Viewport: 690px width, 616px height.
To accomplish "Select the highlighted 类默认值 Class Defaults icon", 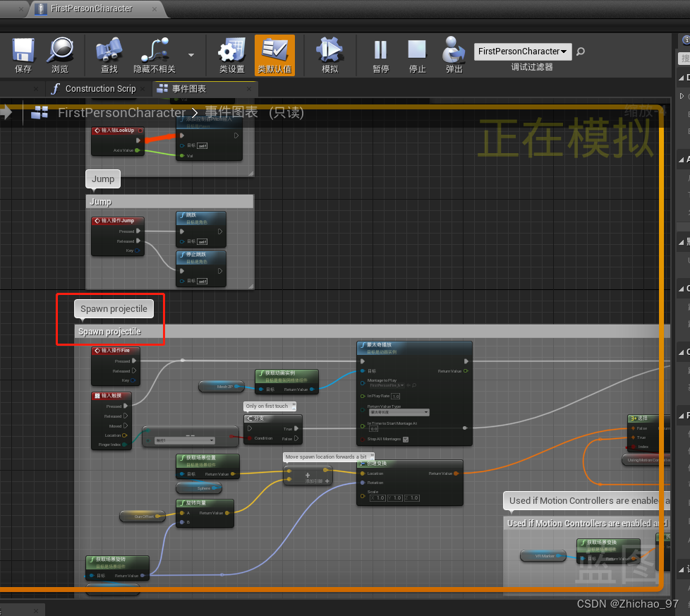I will 274,54.
